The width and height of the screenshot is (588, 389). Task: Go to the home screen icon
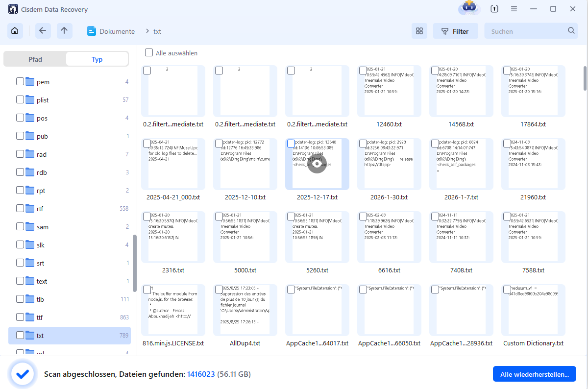coord(15,31)
